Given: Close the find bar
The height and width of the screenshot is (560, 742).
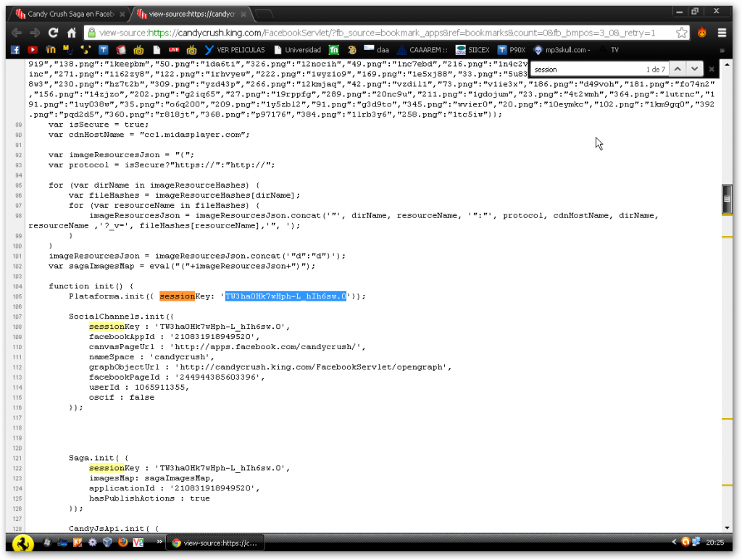Looking at the screenshot, I should coord(712,69).
